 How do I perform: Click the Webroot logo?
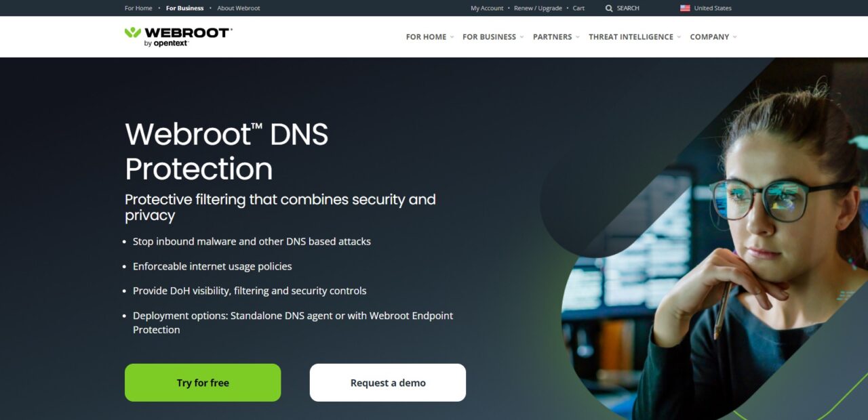coord(178,37)
